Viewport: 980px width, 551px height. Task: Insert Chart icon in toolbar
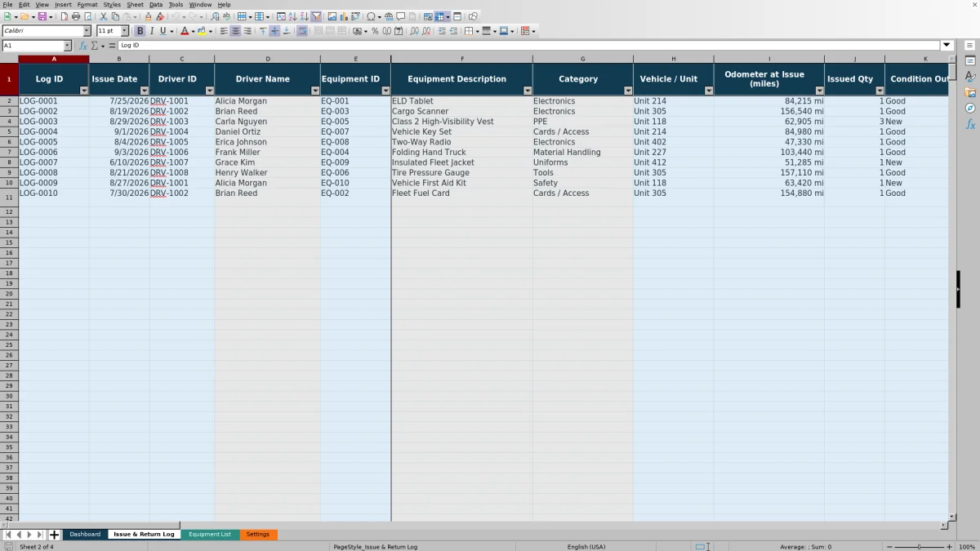coord(344,16)
